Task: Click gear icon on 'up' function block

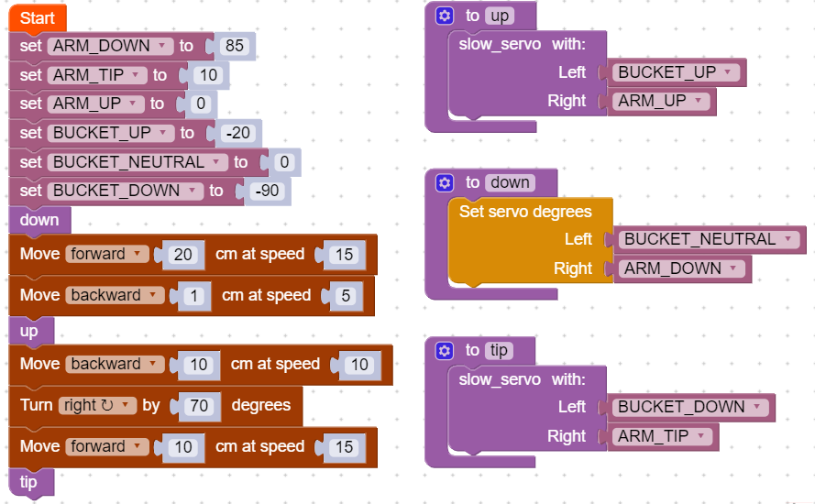Action: tap(445, 16)
